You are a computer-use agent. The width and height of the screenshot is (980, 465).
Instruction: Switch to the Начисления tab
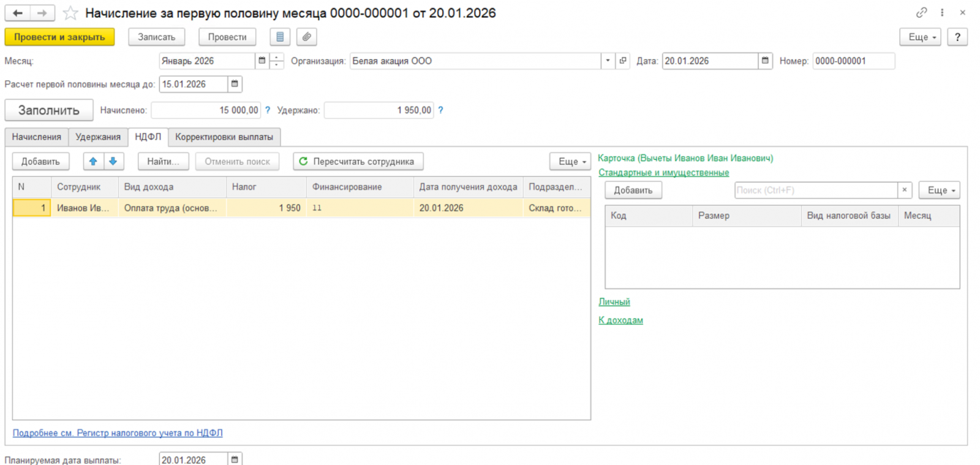(x=37, y=137)
